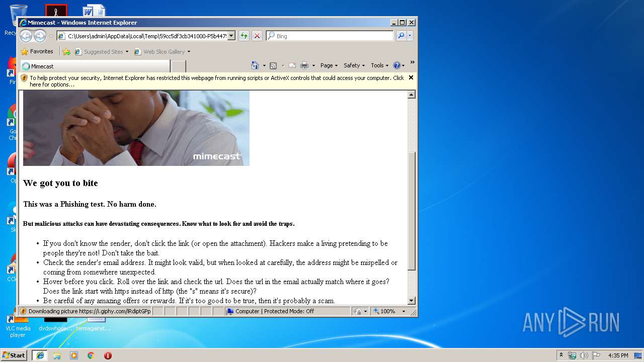The height and width of the screenshot is (362, 644).
Task: Expand the command bar overflow chevron
Action: [x=412, y=62]
